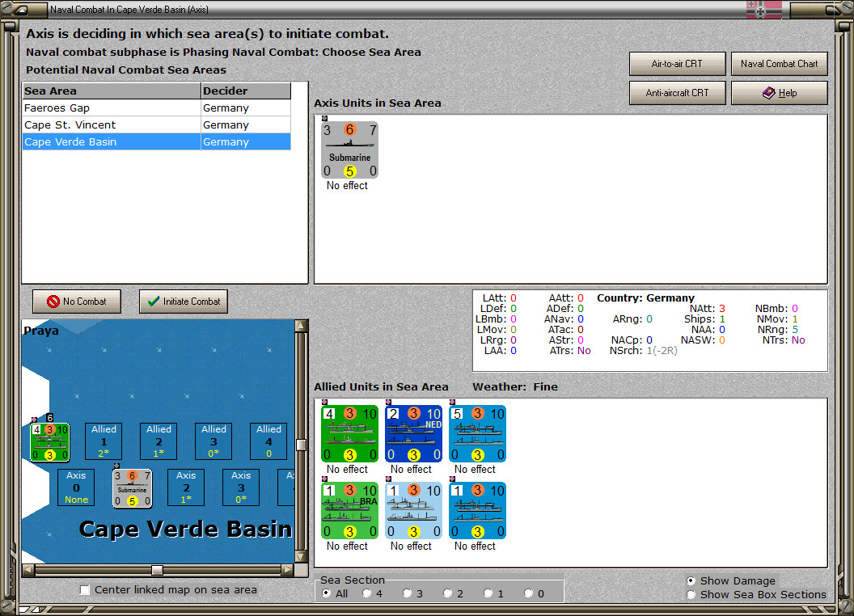Click the Initiate Combat button
This screenshot has height=616, width=854.
point(183,301)
